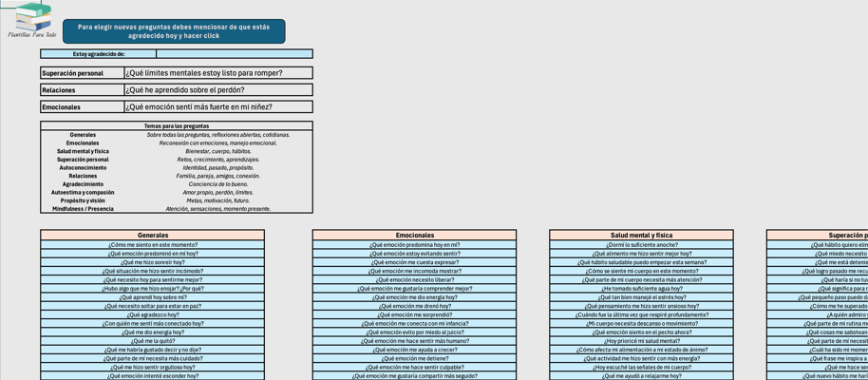Image resolution: width=868 pixels, height=380 pixels.
Task: Select '¿Qué emoción necesito liberar?'
Action: (x=415, y=280)
